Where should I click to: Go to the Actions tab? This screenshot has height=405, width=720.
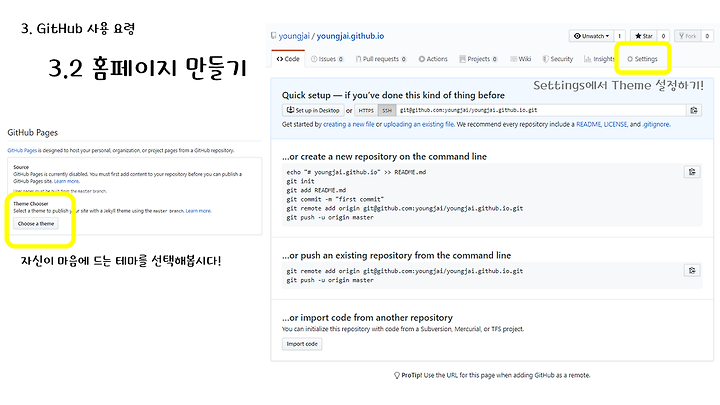433,59
